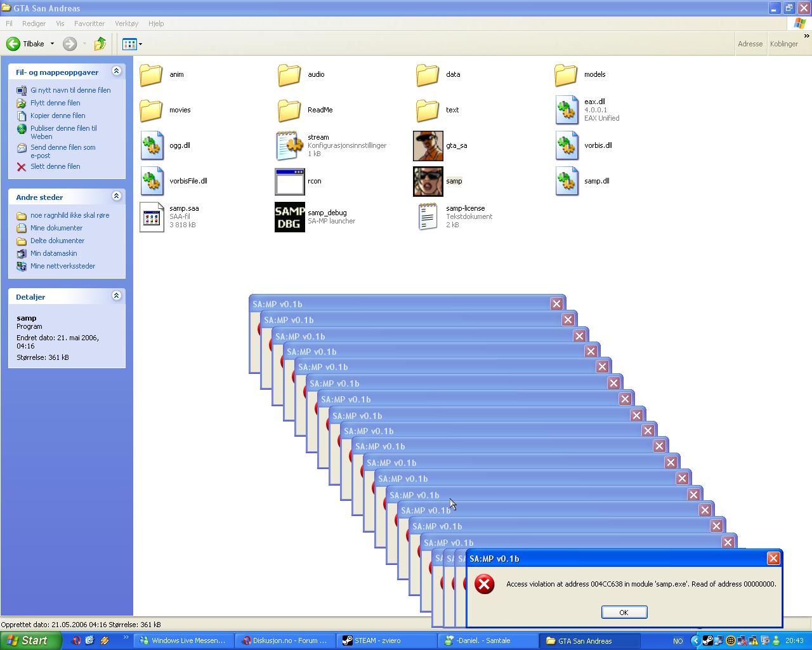Close the frontmost SA:MP v0.1b error dialog

(x=773, y=558)
